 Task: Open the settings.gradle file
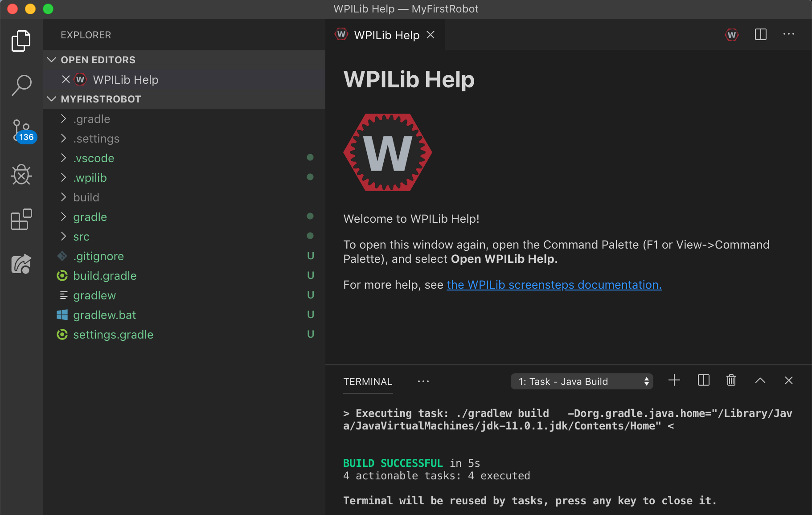click(x=184, y=334)
